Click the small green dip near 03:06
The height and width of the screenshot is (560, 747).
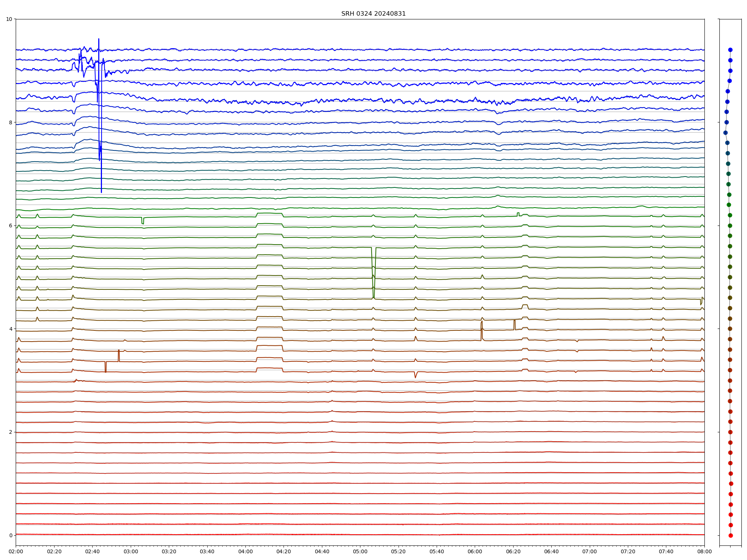[x=143, y=223]
